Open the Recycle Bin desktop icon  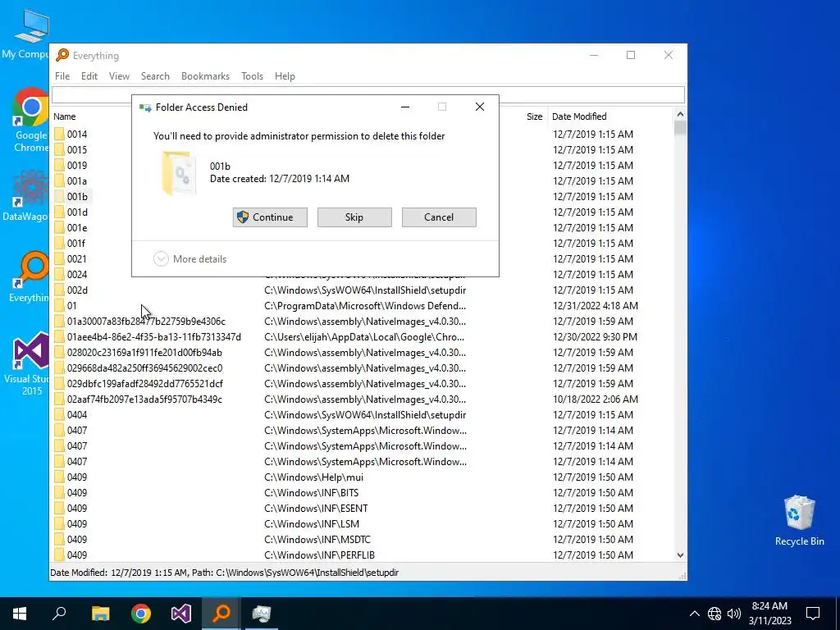click(x=799, y=520)
